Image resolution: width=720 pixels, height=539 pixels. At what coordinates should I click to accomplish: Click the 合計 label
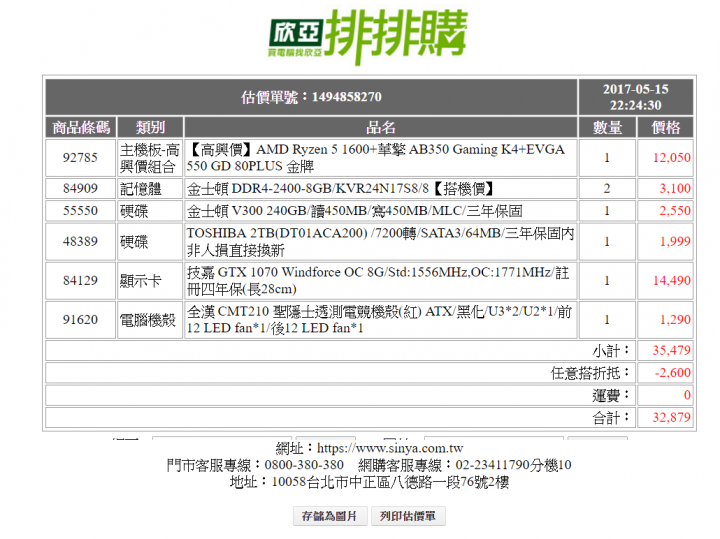pos(610,418)
